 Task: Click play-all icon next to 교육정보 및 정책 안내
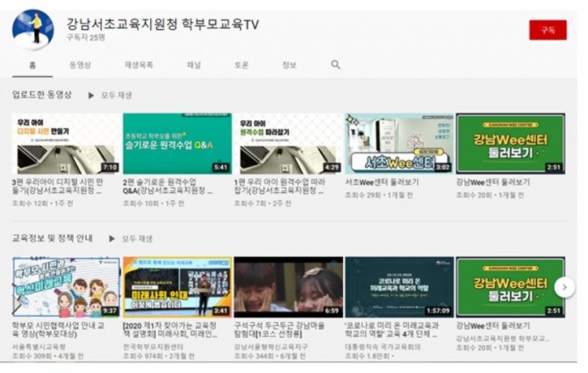point(111,239)
